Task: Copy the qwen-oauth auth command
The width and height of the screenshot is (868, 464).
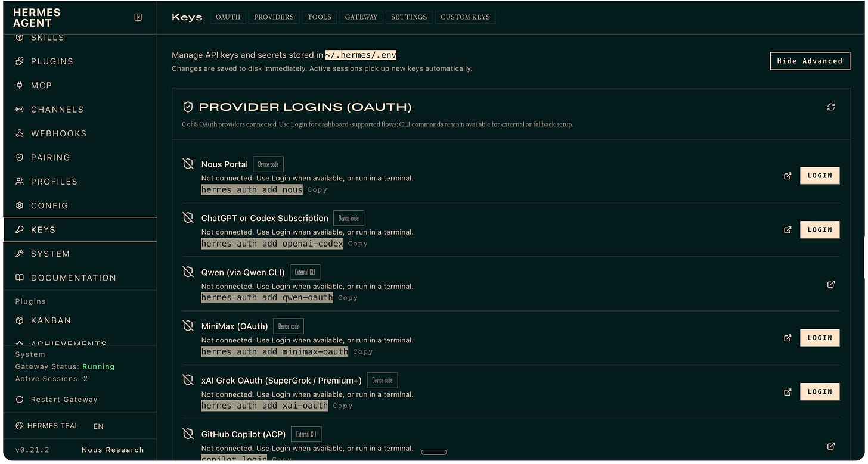Action: [348, 298]
